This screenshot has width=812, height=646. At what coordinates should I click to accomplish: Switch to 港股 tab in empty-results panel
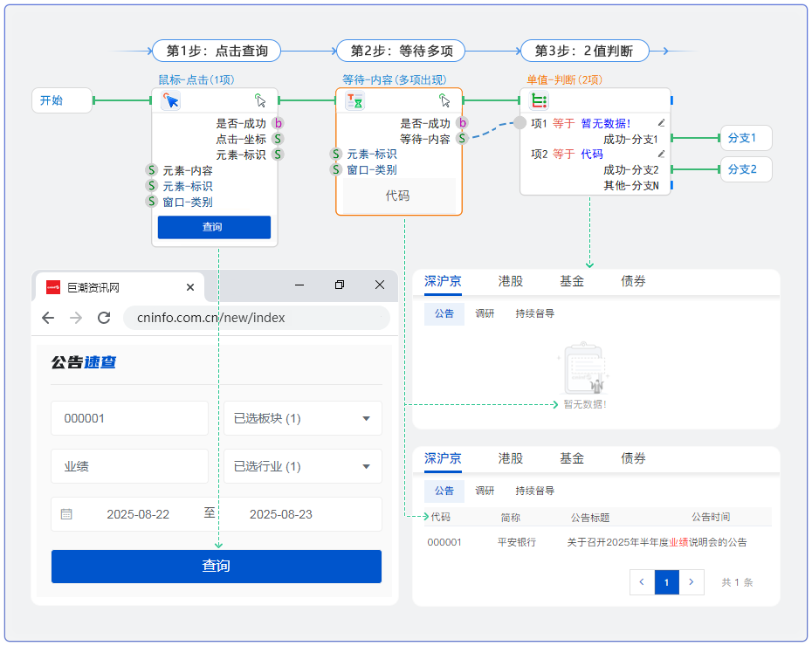click(x=511, y=281)
